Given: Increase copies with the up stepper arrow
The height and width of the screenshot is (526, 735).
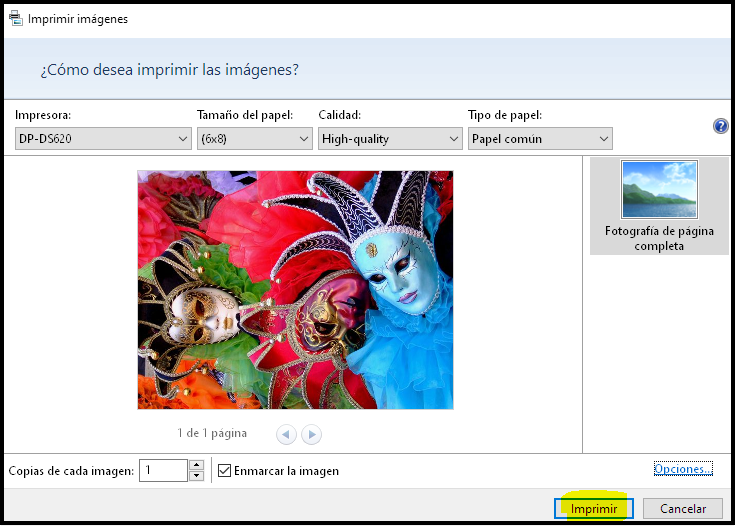Looking at the screenshot, I should 197,465.
